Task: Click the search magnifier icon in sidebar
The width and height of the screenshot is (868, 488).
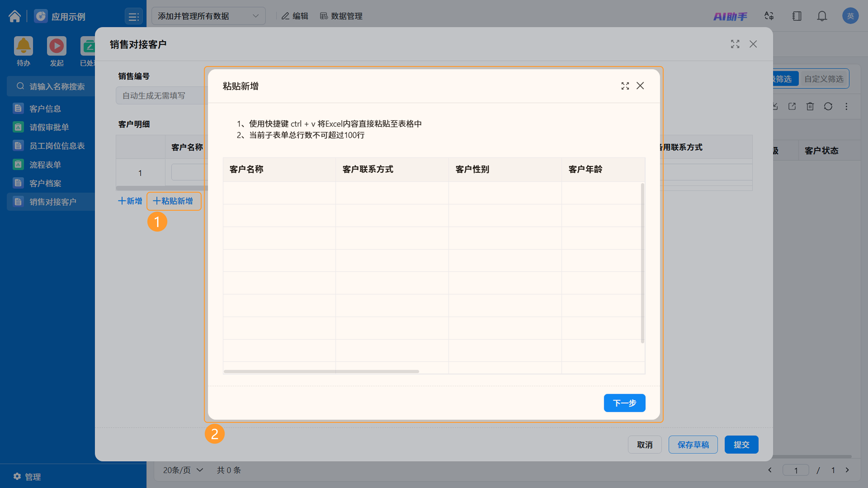Action: click(21, 86)
